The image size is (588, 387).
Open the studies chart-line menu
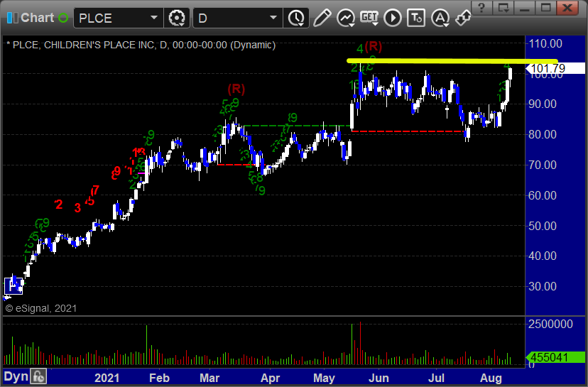(346, 18)
